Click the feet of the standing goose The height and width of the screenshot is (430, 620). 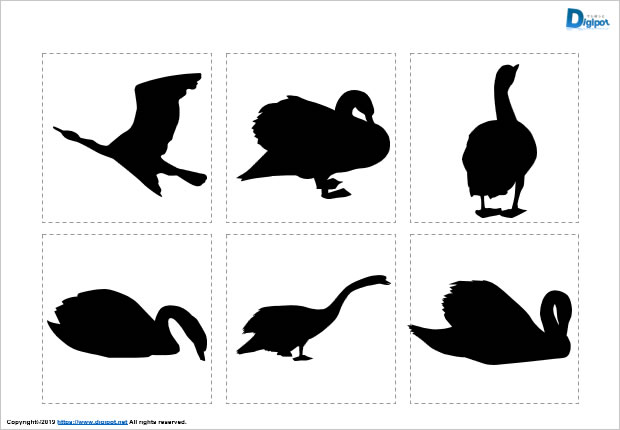[499, 211]
